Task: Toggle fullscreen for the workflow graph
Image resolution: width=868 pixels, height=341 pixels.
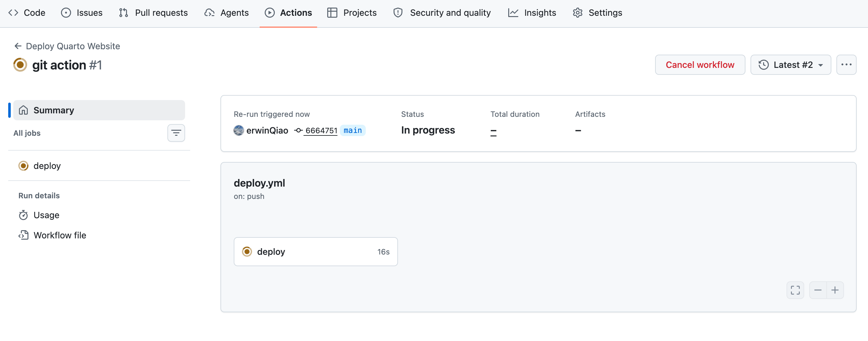Action: point(795,290)
